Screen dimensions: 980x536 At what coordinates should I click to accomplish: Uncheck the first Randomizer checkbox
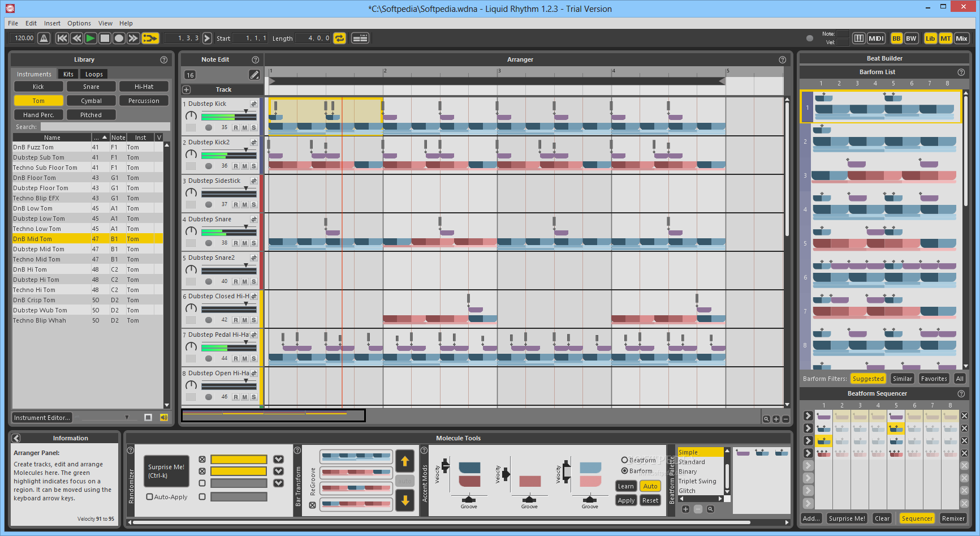click(x=202, y=459)
